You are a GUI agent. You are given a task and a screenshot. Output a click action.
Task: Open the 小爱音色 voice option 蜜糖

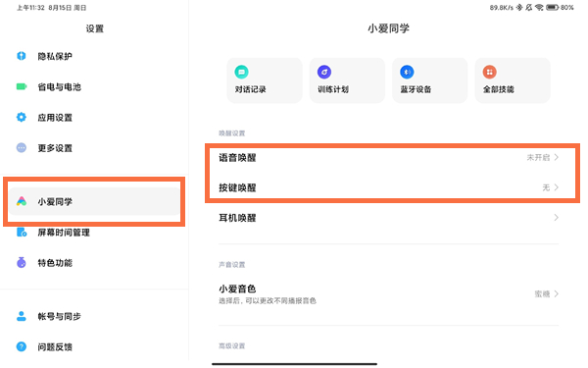point(542,294)
